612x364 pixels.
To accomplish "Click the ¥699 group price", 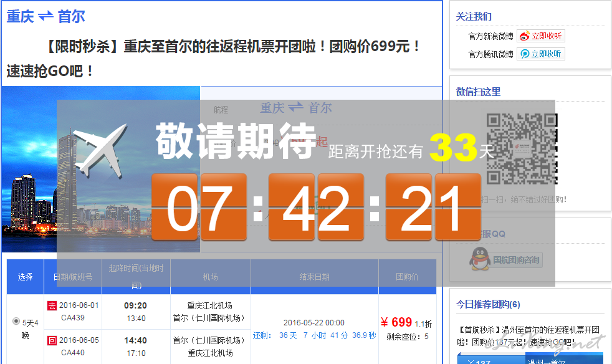I will tap(396, 322).
